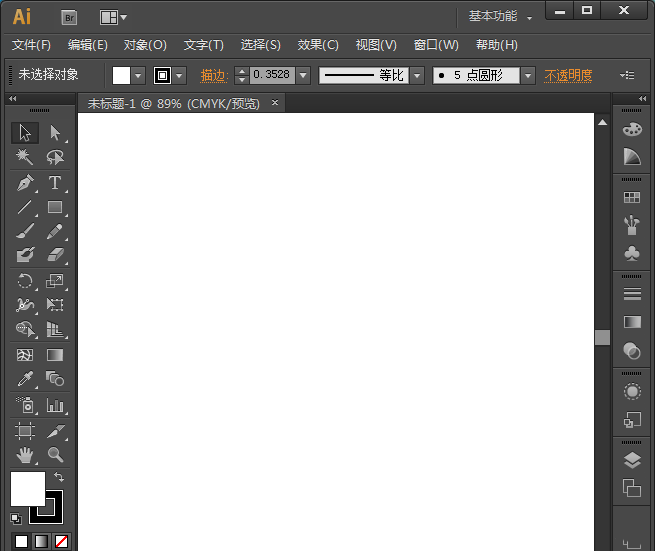655x551 pixels.
Task: Open the Artboards panel icon
Action: [x=632, y=488]
